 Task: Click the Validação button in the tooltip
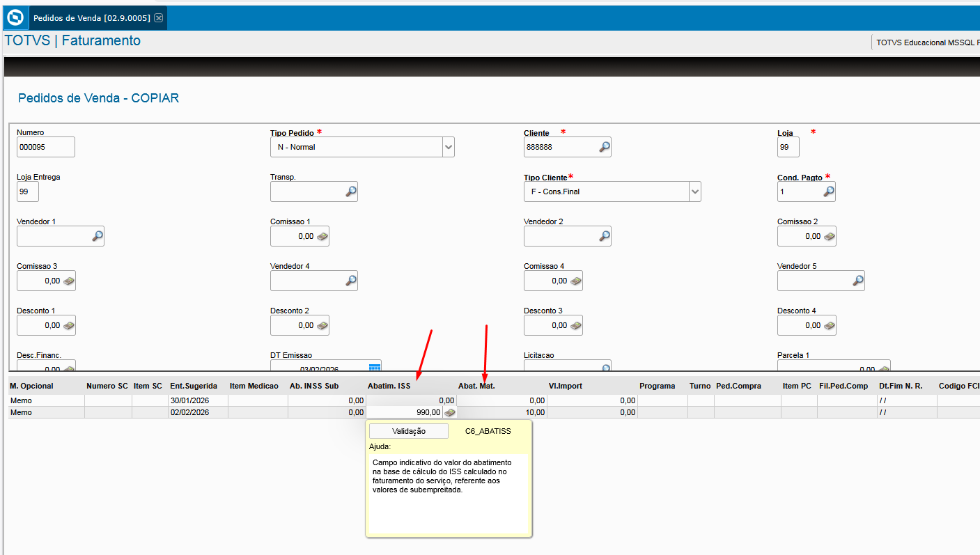pyautogui.click(x=409, y=431)
